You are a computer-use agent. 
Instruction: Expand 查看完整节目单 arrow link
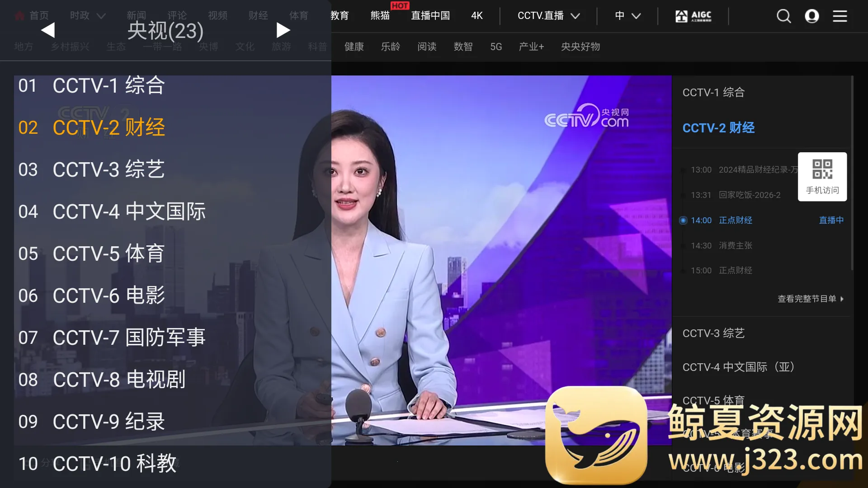(x=811, y=299)
